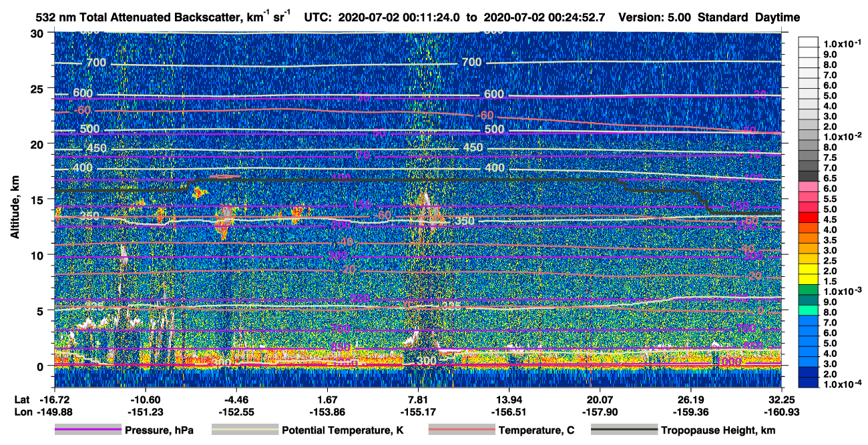Click the longitude value -153.86

tap(327, 412)
